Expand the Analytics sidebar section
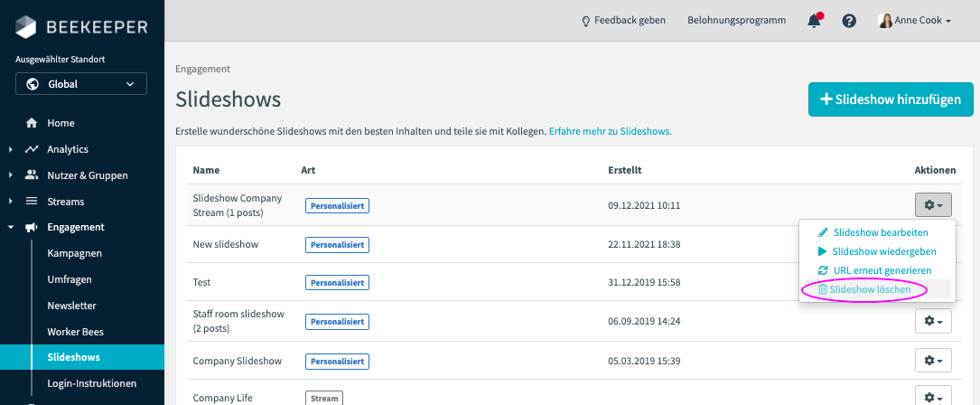Viewport: 980px width, 405px height. (x=10, y=149)
